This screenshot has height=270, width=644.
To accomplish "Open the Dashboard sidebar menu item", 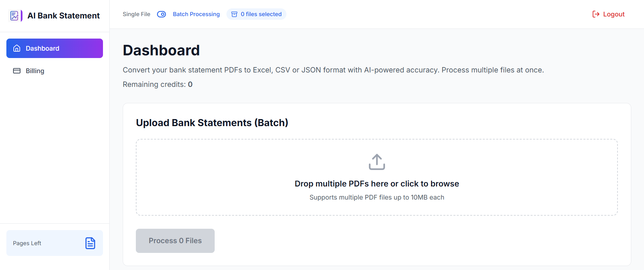I will pos(55,48).
